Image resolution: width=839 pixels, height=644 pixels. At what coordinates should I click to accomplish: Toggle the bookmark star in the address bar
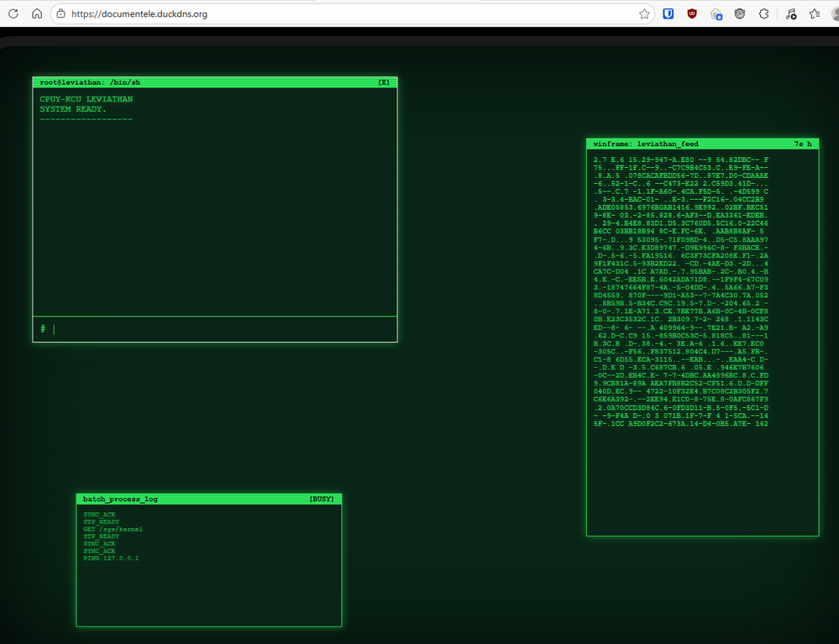643,13
